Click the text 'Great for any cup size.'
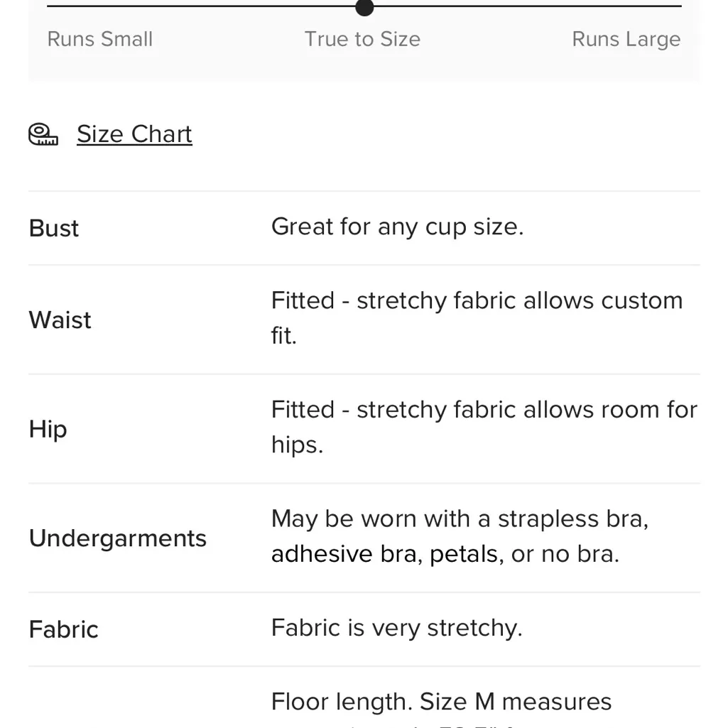Viewport: 728px width, 728px height. (397, 227)
